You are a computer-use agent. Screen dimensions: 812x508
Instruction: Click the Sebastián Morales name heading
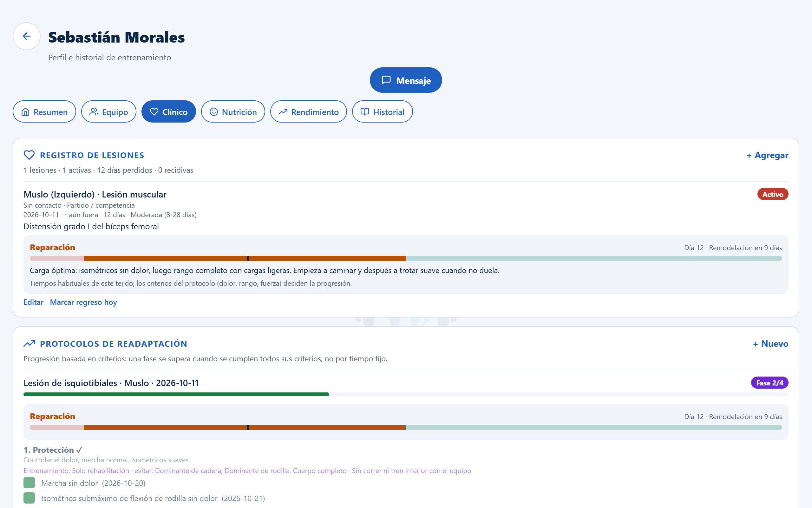(116, 37)
